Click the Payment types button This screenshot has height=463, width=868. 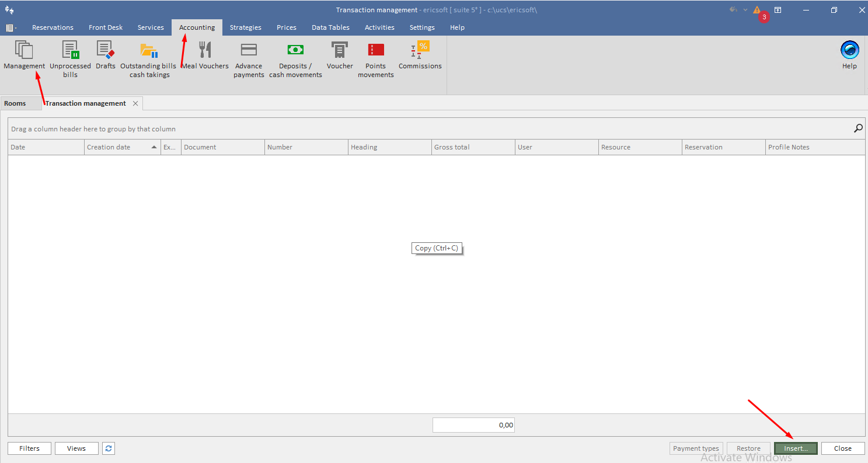[x=696, y=448]
